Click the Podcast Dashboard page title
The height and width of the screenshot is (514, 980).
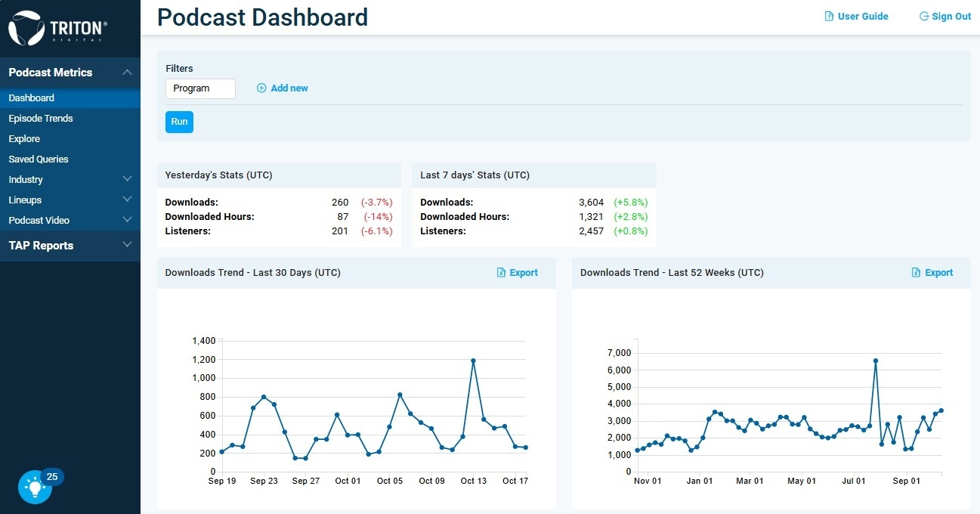pos(263,17)
